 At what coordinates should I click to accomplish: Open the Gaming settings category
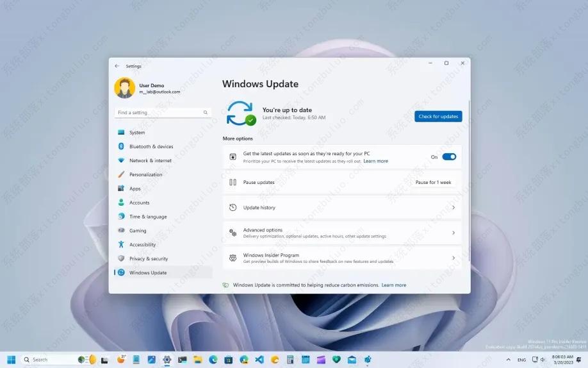[x=138, y=231]
